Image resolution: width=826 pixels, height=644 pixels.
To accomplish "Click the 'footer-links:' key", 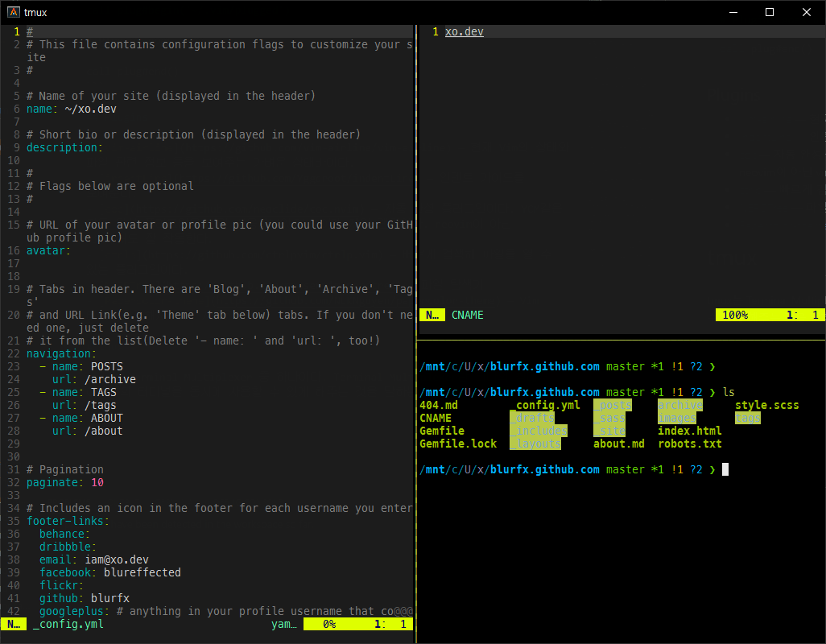I will tap(68, 522).
